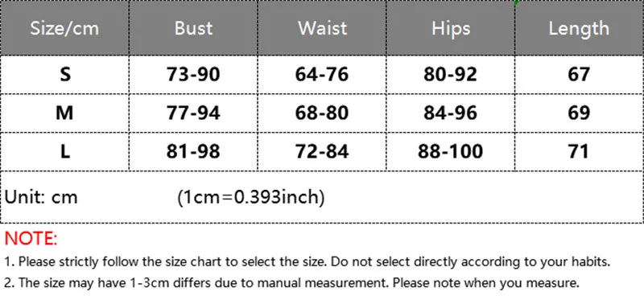644x296 pixels.
Task: Select the length value 67
Action: [x=579, y=74]
